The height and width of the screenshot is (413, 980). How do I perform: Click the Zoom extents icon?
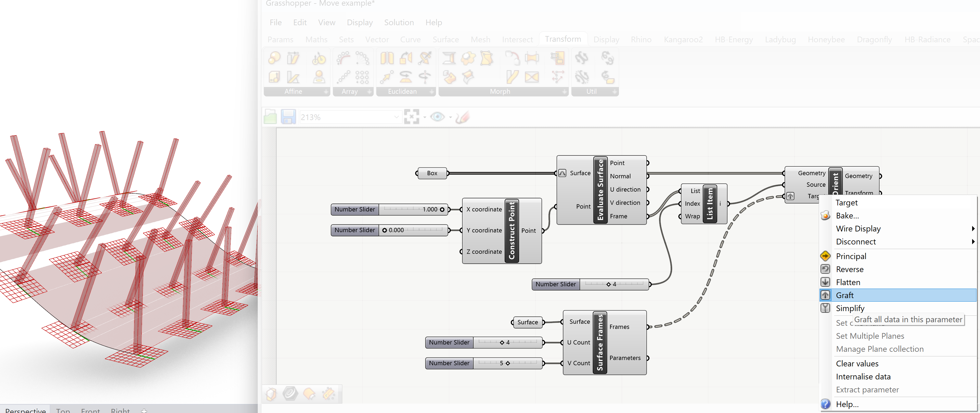411,117
